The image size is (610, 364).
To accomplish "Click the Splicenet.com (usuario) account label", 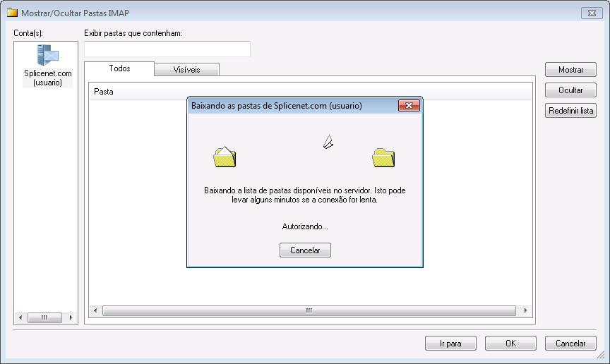I will point(48,78).
